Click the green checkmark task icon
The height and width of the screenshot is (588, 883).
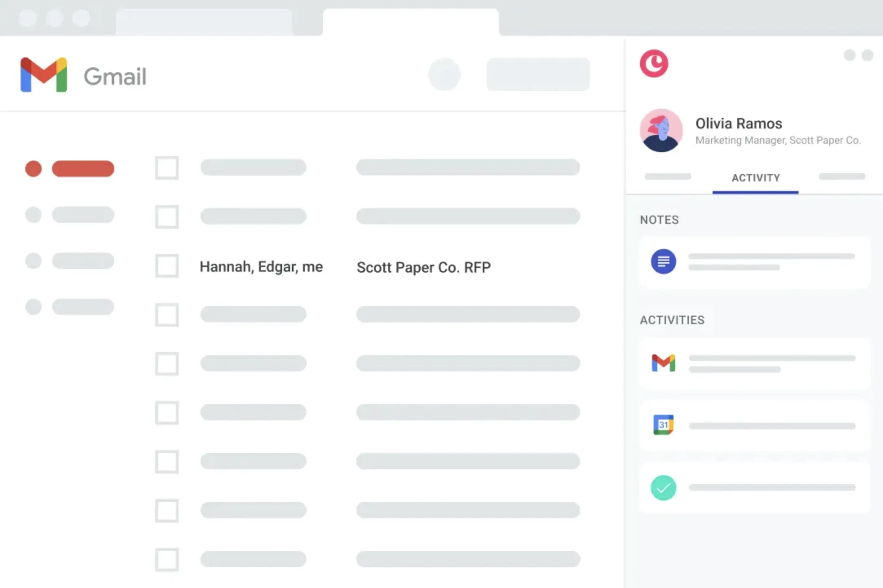(x=663, y=488)
